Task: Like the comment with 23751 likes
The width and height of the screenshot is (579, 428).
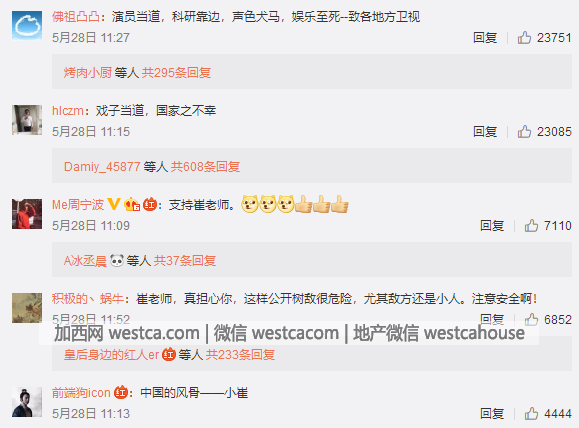Action: [x=524, y=37]
